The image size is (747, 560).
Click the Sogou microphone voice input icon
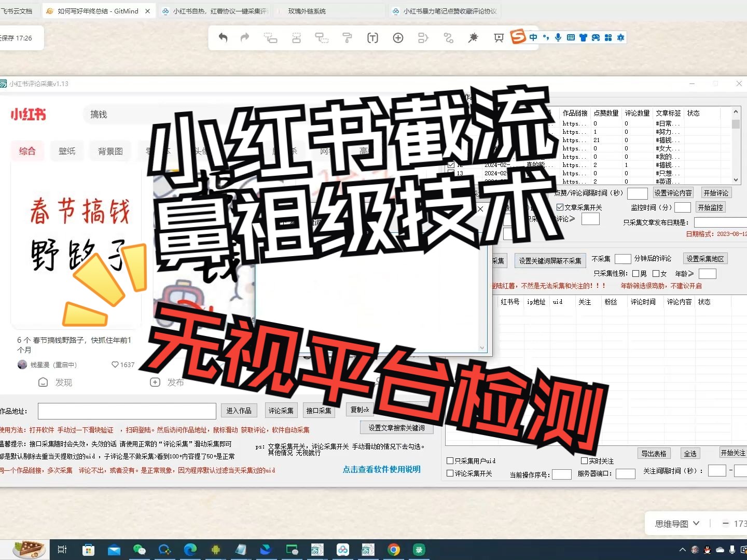[558, 37]
